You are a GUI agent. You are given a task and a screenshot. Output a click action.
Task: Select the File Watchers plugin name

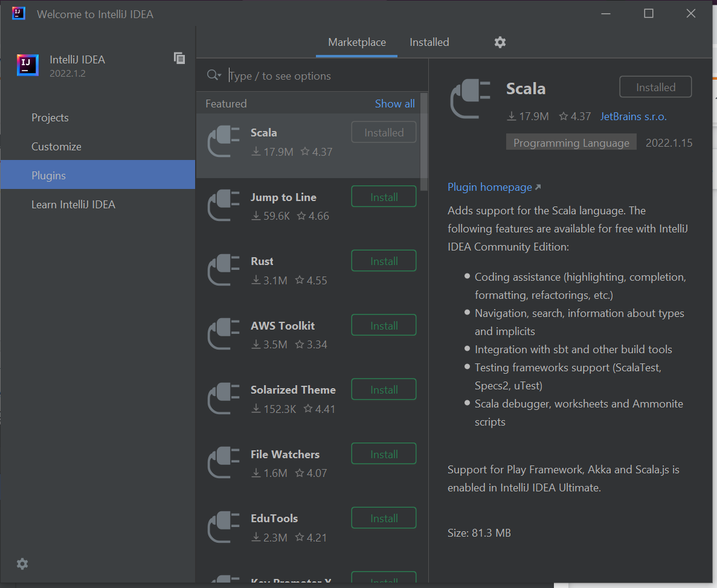[x=285, y=455]
